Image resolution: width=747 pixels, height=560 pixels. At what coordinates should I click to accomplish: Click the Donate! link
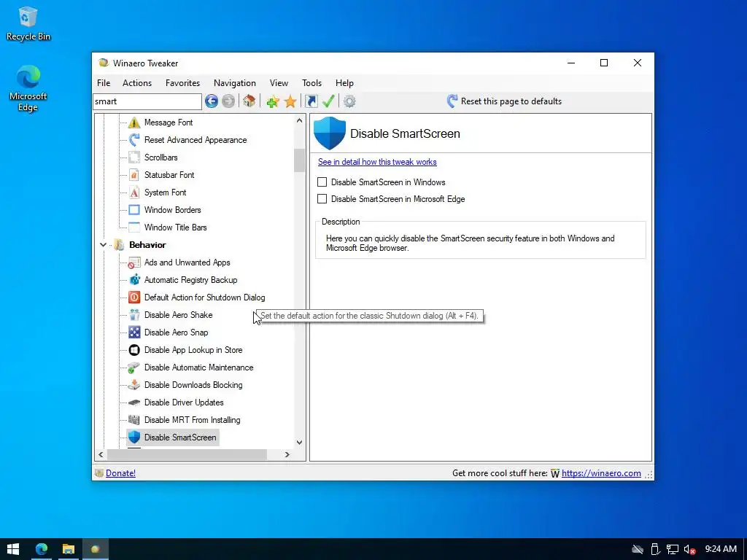pos(120,472)
